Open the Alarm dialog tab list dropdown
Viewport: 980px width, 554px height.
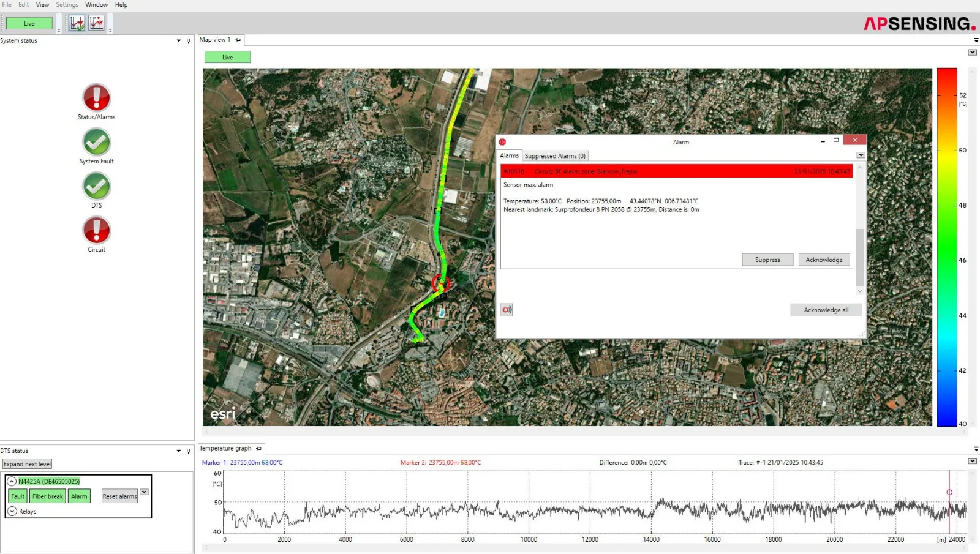(x=861, y=155)
